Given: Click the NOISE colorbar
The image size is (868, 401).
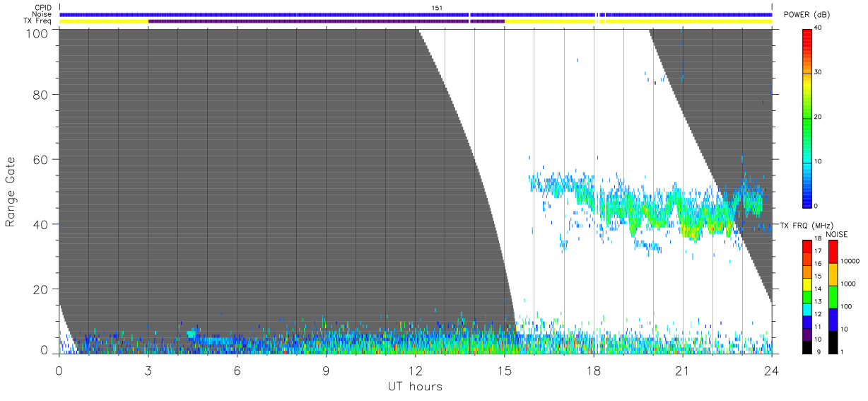Looking at the screenshot, I should [x=833, y=296].
